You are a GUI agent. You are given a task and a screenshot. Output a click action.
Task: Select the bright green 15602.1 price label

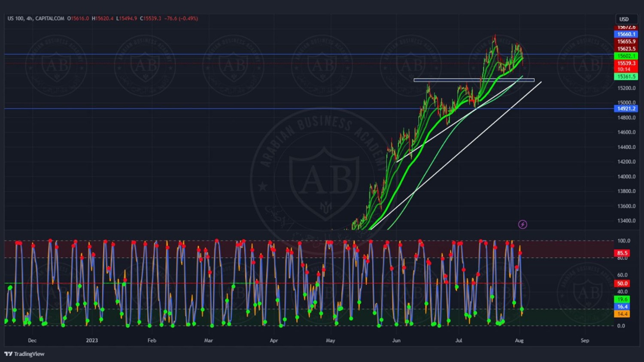626,56
